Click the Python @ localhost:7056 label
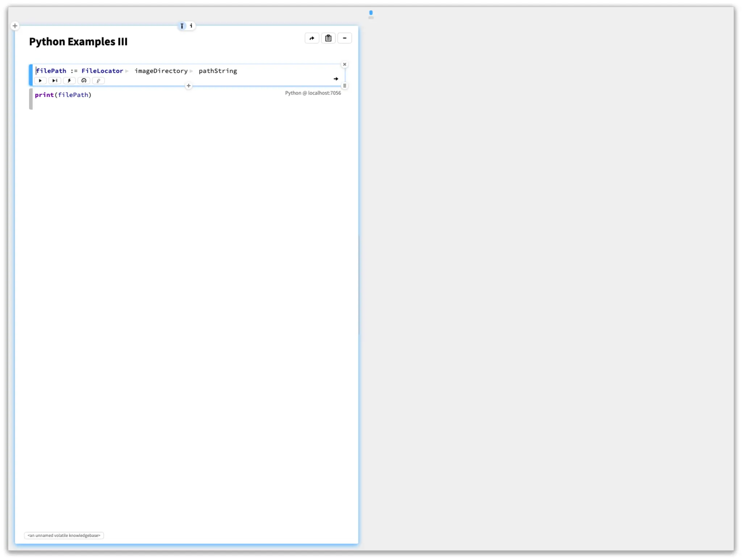742x560 pixels. click(x=313, y=93)
